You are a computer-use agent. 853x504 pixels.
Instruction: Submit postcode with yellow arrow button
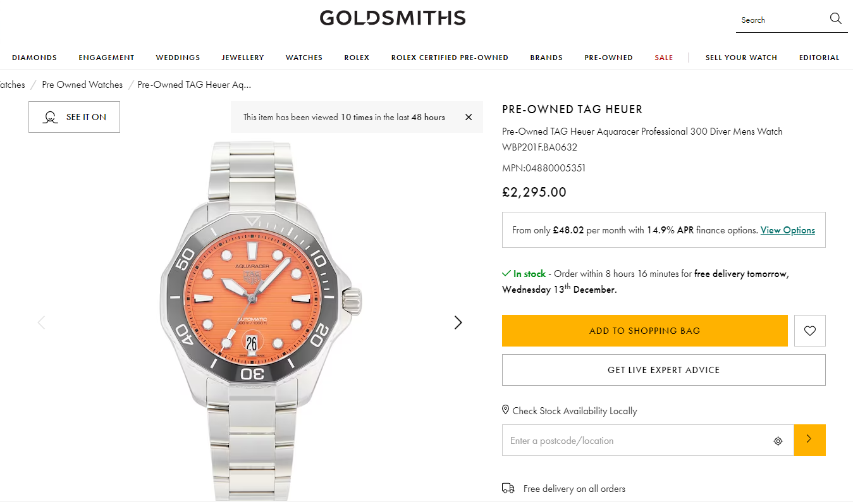coord(809,439)
